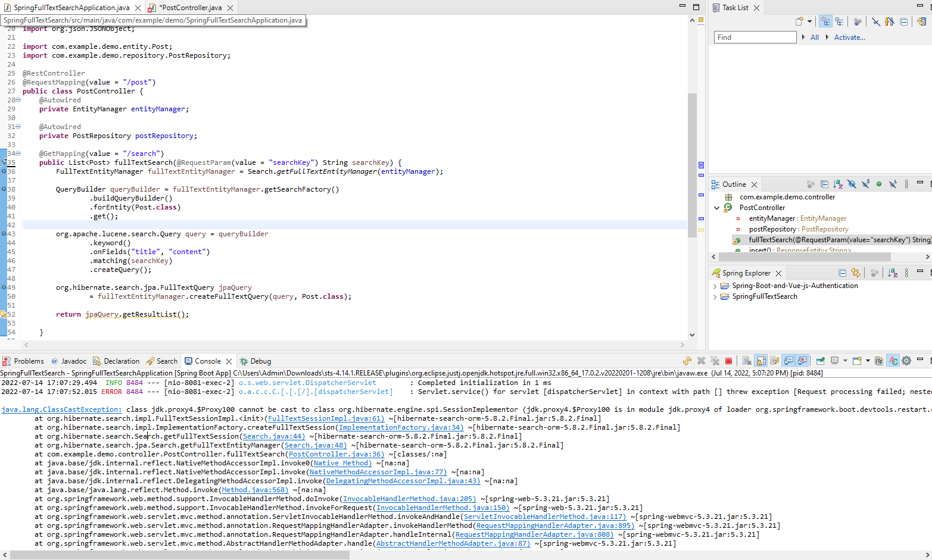Viewport: 932px width, 560px height.
Task: Toggle Scroll Lock in the Console
Action: 760,361
